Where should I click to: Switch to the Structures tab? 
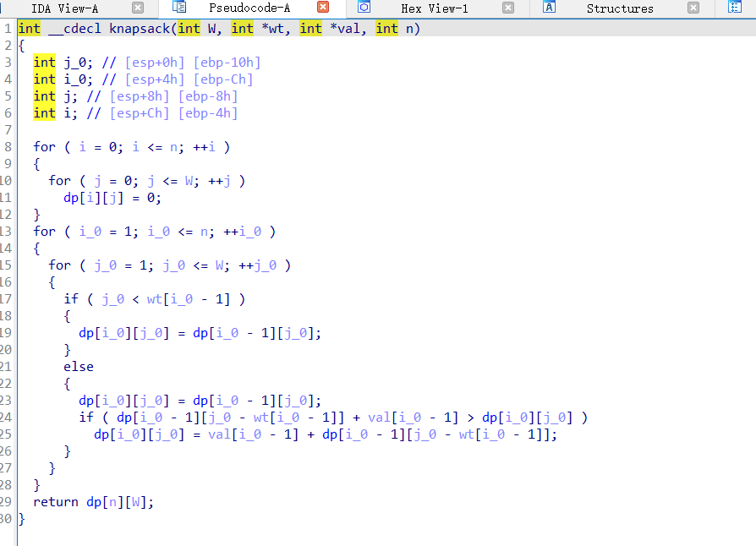[x=619, y=8]
